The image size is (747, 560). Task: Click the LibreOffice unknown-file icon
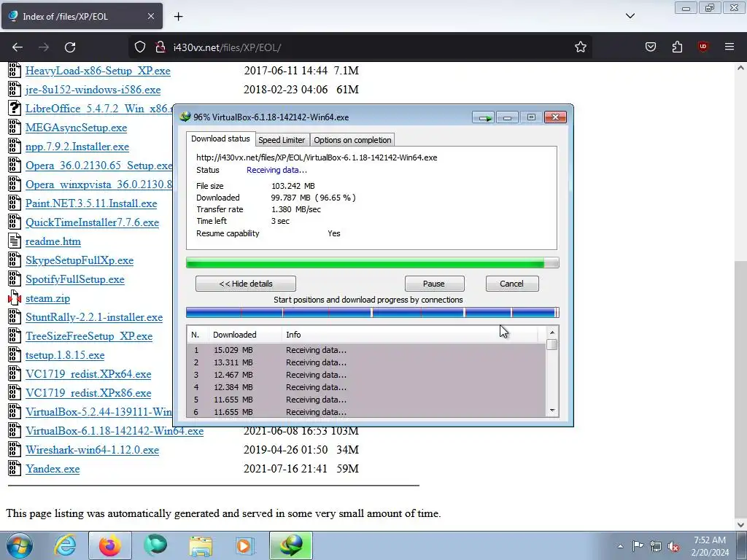(15, 108)
